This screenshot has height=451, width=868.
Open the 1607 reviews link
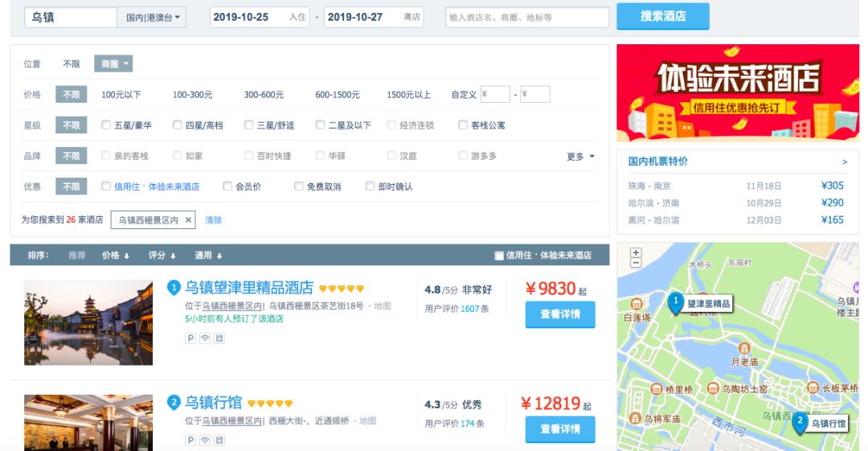pyautogui.click(x=469, y=309)
